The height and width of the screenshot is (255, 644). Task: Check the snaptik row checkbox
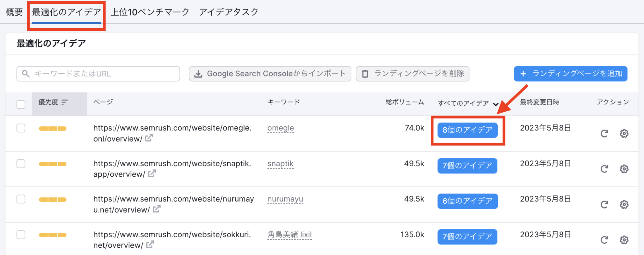21,164
